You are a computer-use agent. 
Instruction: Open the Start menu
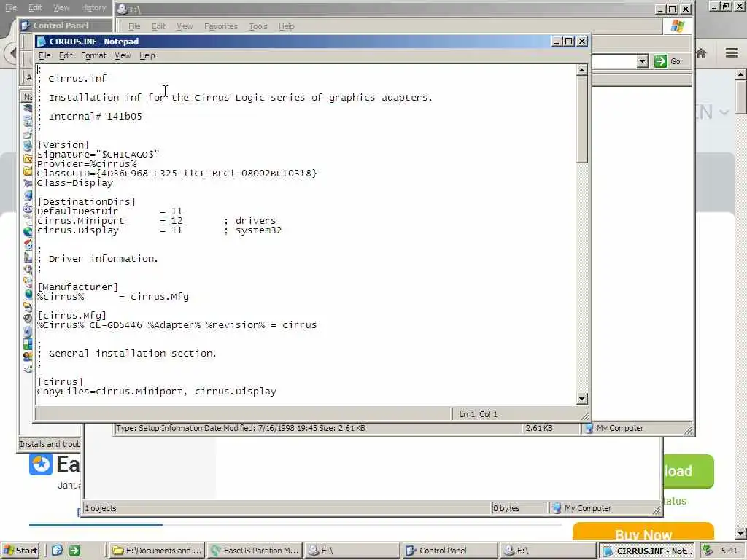[x=20, y=551]
